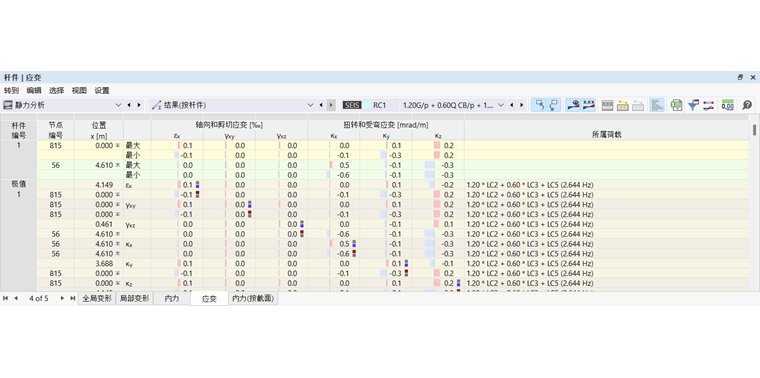Click the gray table columns icon
This screenshot has width=760, height=378.
coord(607,105)
